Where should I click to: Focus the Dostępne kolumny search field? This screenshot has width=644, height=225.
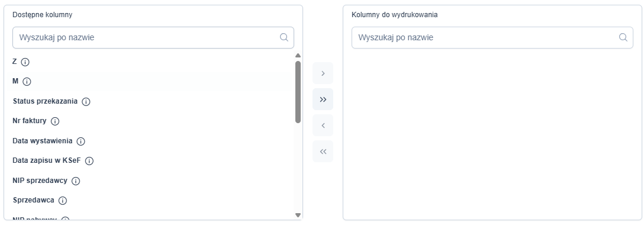pos(153,37)
